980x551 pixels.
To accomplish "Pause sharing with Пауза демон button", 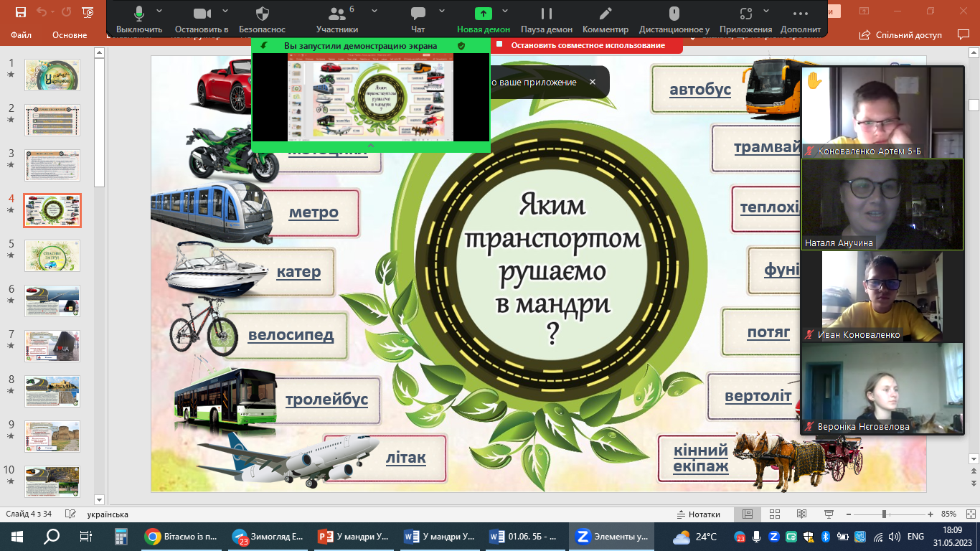I will click(547, 19).
